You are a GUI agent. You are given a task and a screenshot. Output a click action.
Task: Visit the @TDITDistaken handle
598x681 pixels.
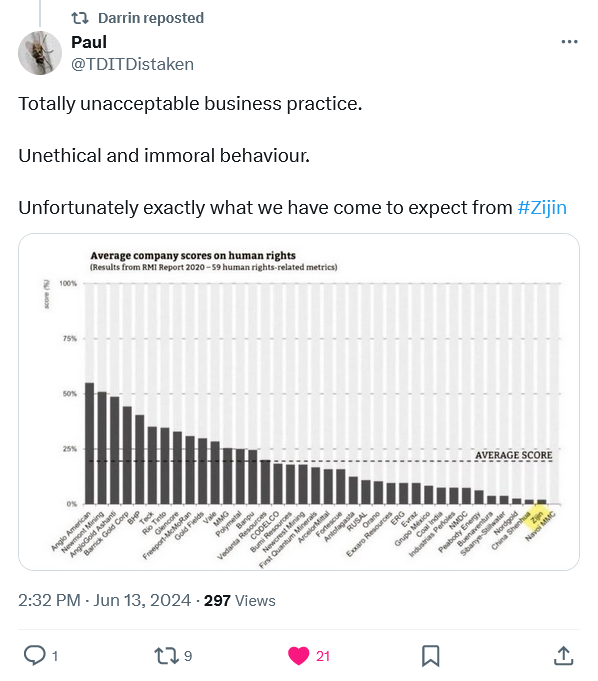[x=132, y=64]
